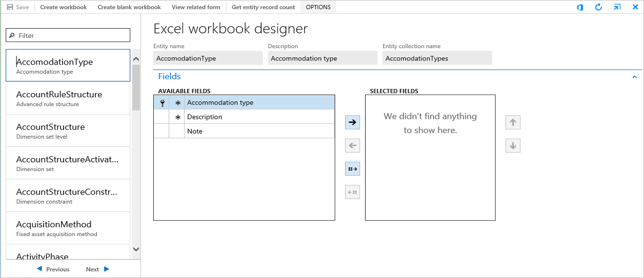This screenshot has width=644, height=278.
Task: Remove all fields with the multi-left arrow button
Action: coord(352,192)
